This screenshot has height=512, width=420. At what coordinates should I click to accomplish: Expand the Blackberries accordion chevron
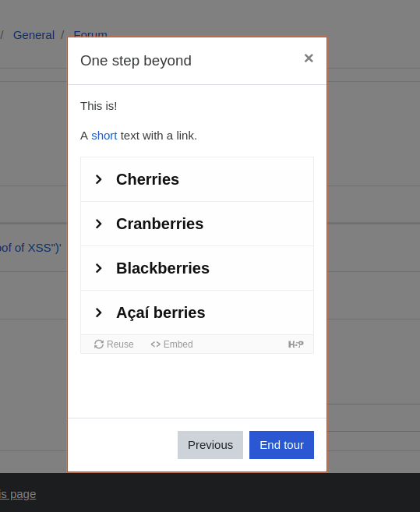coord(98,268)
